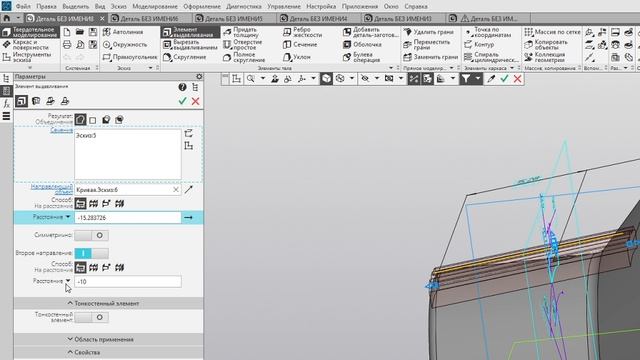Viewport: 640px width, 360px height.
Task: Open second Расстояние dropdown arrow
Action: point(68,281)
